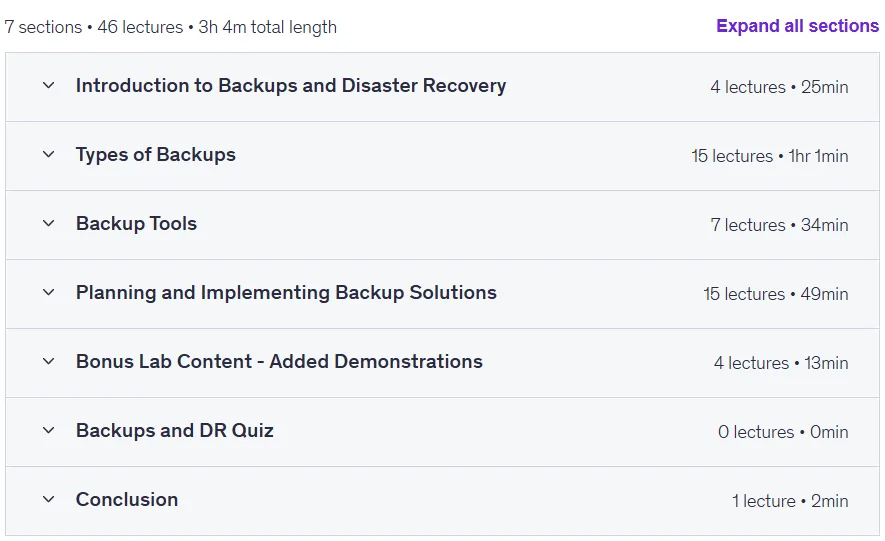Click chevron beside Bonus Lab Content
The width and height of the screenshot is (885, 541).
tap(49, 361)
